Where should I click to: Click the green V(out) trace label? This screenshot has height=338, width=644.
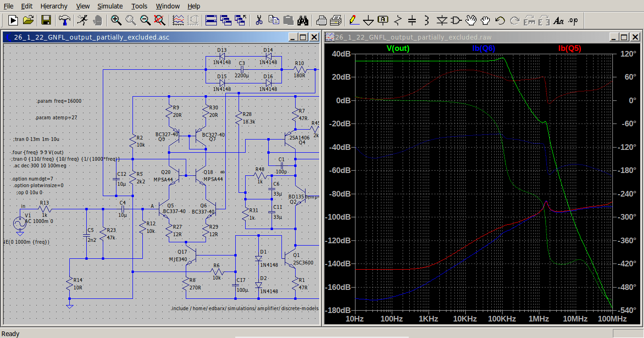click(x=398, y=48)
